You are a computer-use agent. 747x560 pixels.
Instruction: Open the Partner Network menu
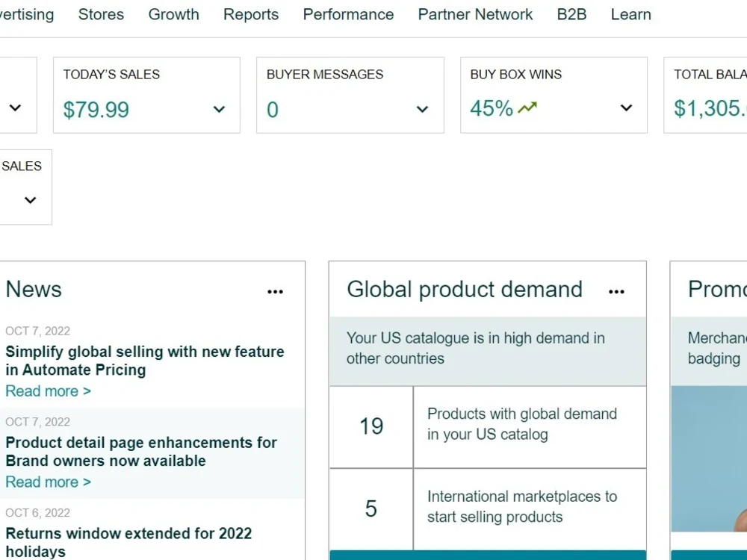(x=475, y=14)
